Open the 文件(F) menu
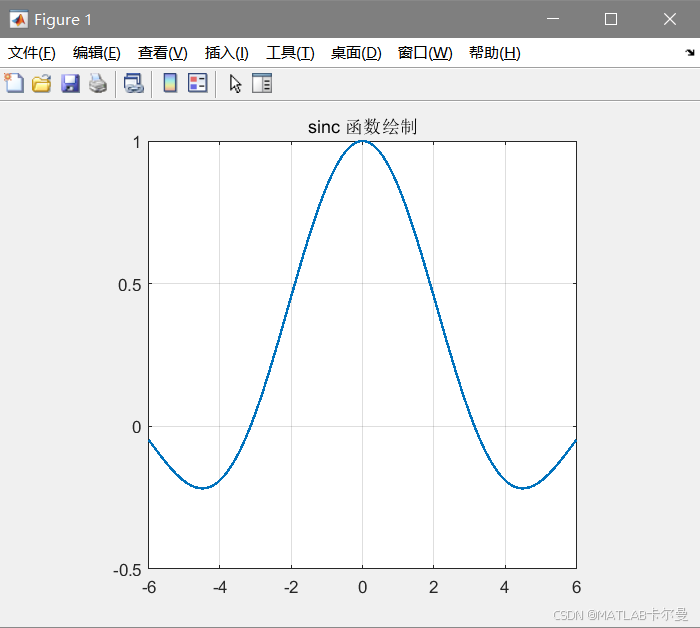 click(32, 53)
